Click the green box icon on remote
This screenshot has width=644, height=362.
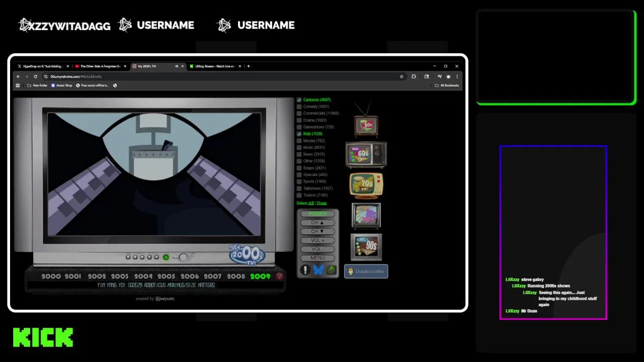click(x=331, y=270)
